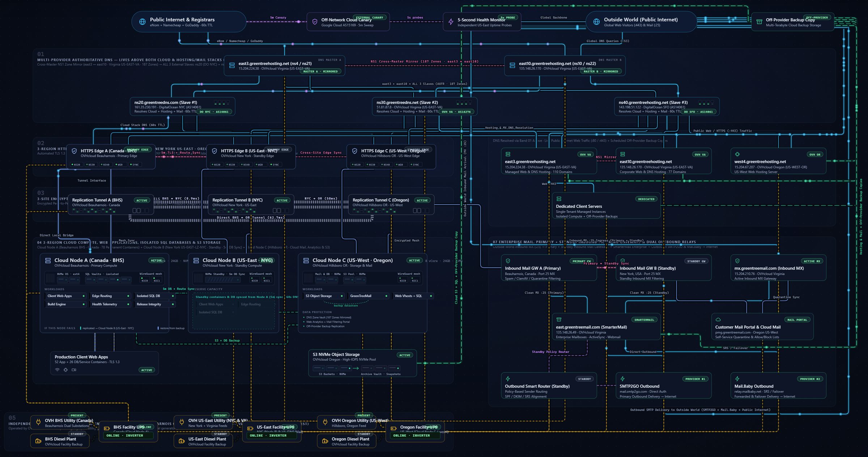The height and width of the screenshot is (457, 868).
Task: Click the DEDICATED badge on Dedicated Client Servers
Action: 646,199
